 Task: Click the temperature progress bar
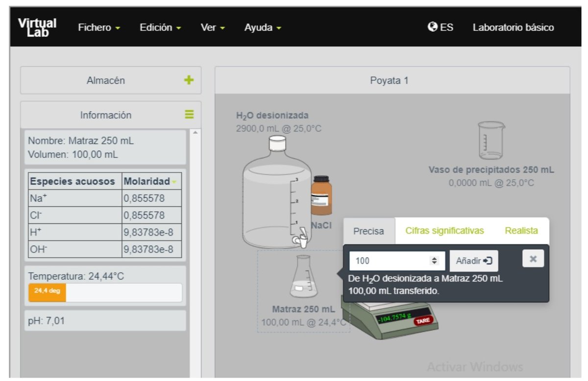(x=105, y=293)
